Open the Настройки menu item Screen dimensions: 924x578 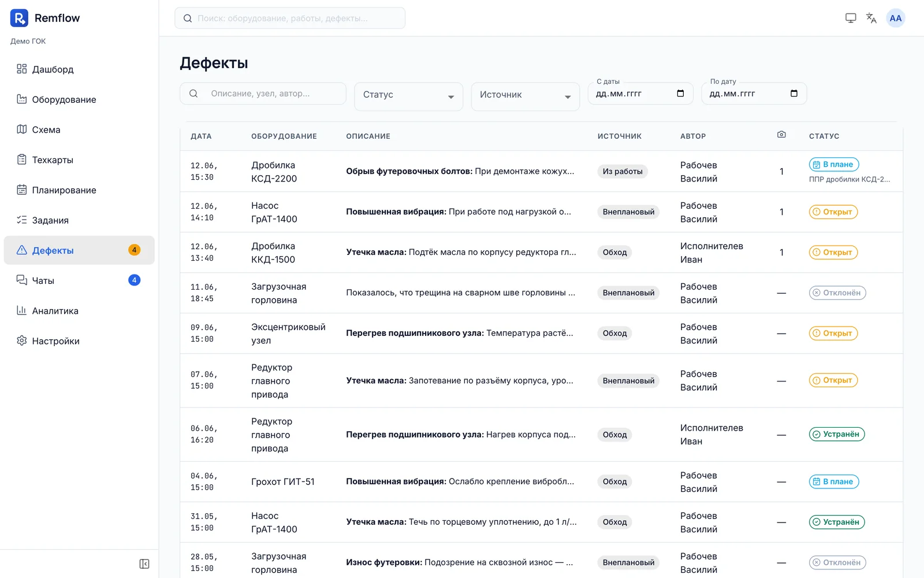coord(79,340)
